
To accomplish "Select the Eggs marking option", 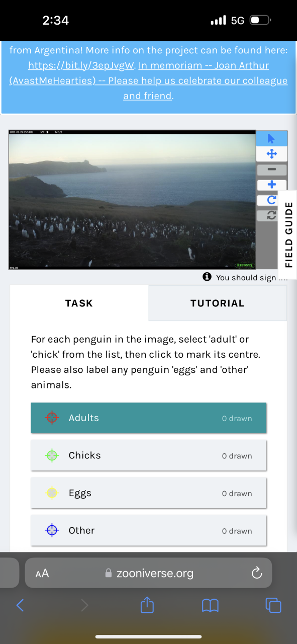I will [x=149, y=493].
